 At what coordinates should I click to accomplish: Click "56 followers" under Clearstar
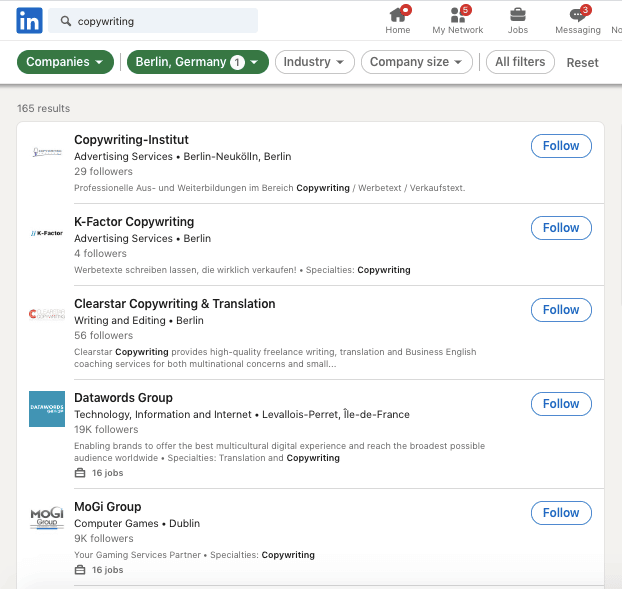point(104,336)
